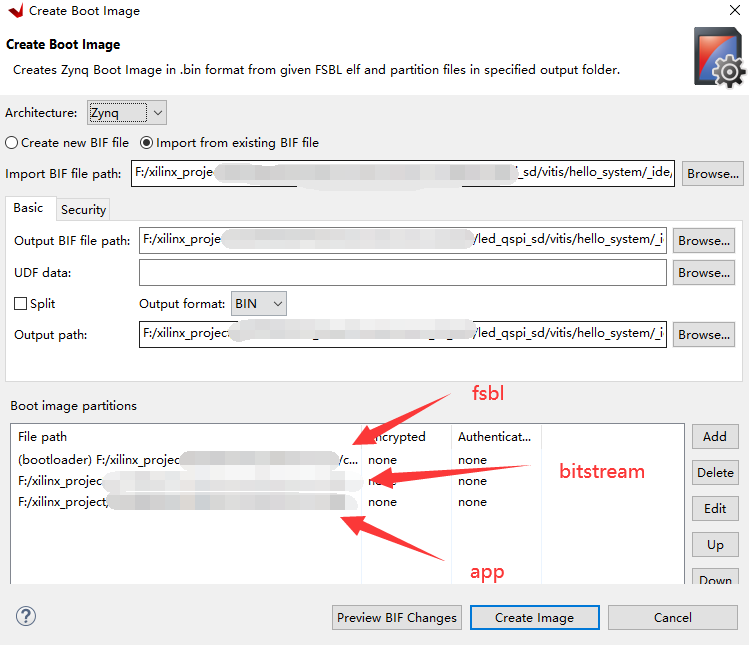This screenshot has width=749, height=645.
Task: Click Authentication 'none' in bootloader row
Action: pos(472,460)
